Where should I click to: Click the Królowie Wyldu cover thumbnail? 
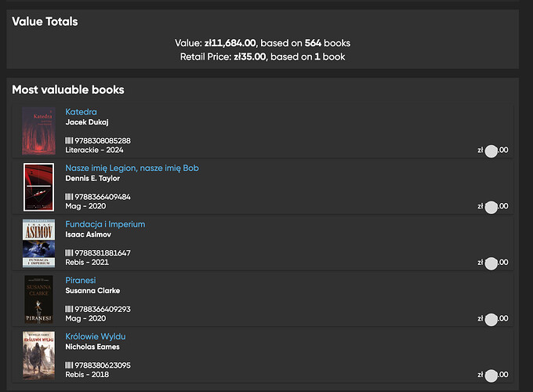(x=38, y=355)
